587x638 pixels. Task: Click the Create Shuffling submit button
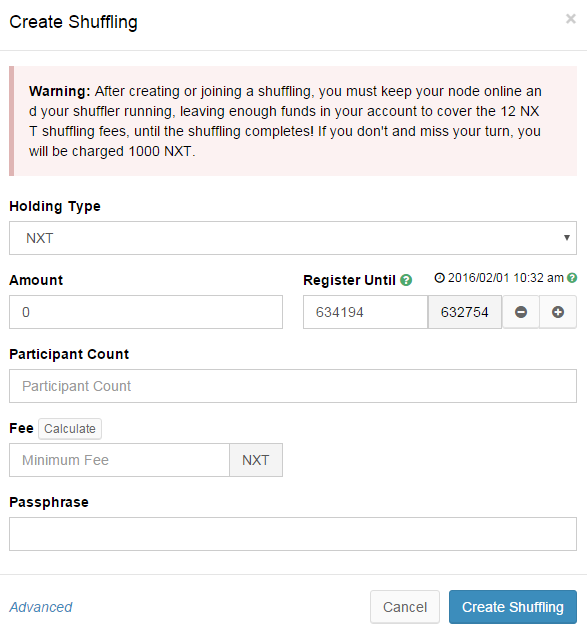pyautogui.click(x=513, y=607)
